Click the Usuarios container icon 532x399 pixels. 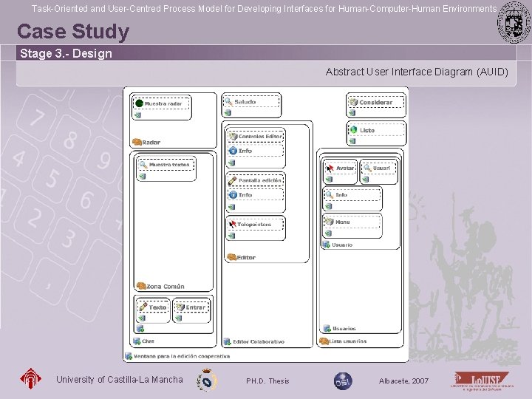(x=327, y=328)
